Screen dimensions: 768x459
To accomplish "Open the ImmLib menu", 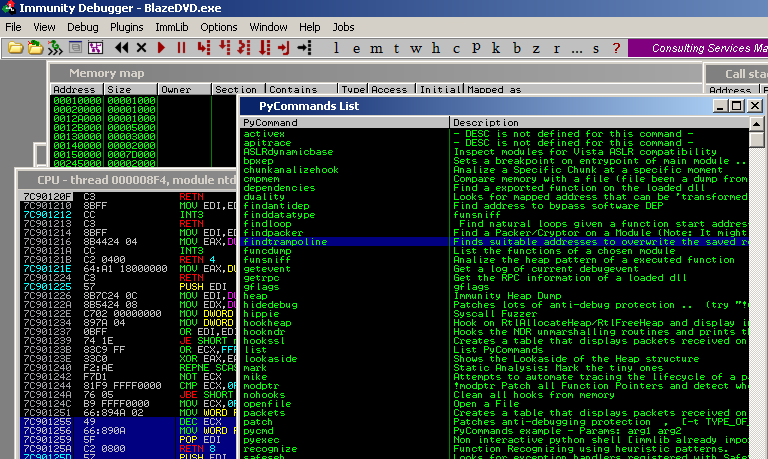I will tap(172, 26).
